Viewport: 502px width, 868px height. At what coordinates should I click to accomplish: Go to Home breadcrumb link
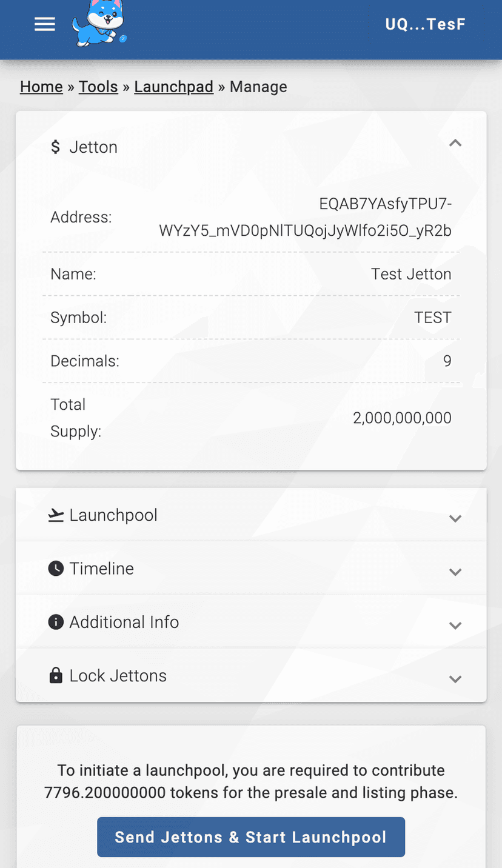pos(41,87)
